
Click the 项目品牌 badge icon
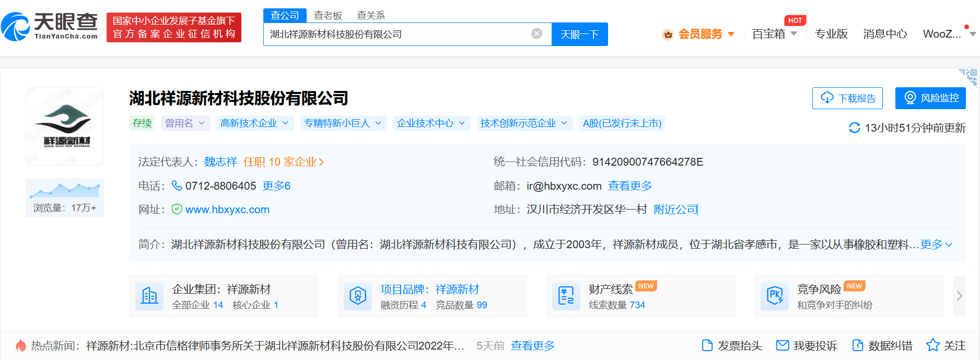[x=358, y=296]
